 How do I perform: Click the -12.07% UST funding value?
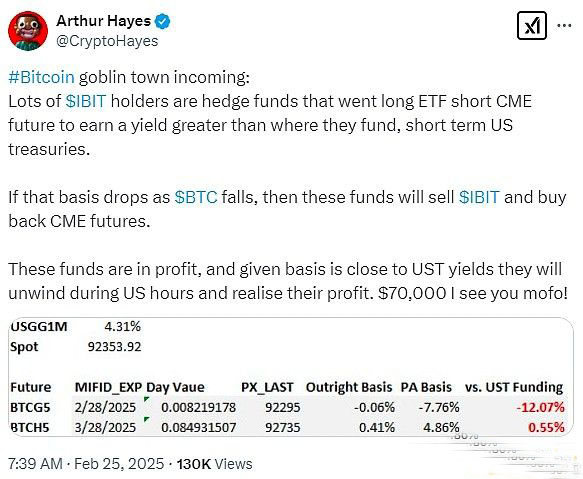[541, 407]
